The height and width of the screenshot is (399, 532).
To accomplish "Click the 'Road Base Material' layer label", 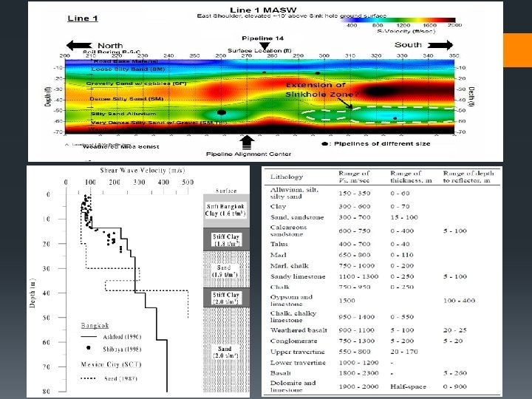I will 126,61.
